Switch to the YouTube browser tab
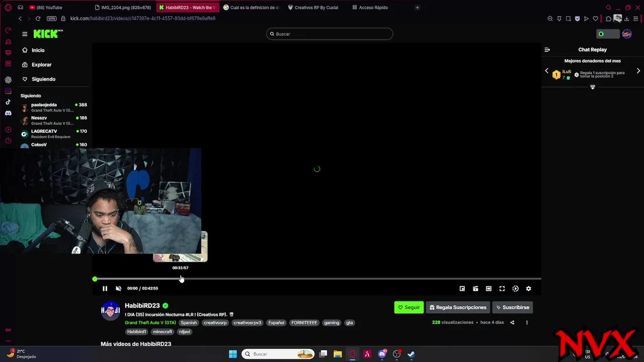 coord(49,8)
